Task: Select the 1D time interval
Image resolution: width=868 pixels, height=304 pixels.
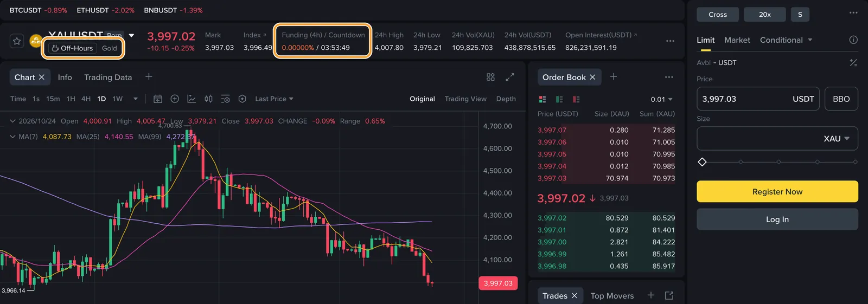Action: click(x=101, y=99)
